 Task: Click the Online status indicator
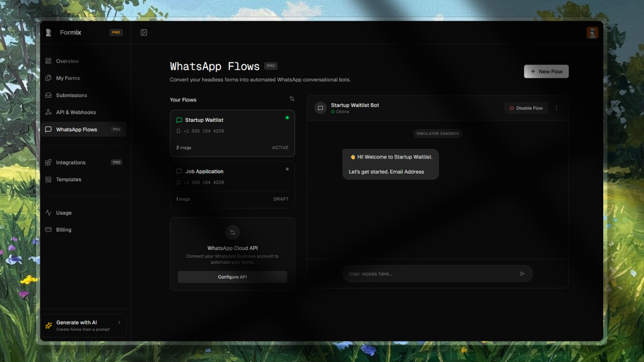(340, 112)
